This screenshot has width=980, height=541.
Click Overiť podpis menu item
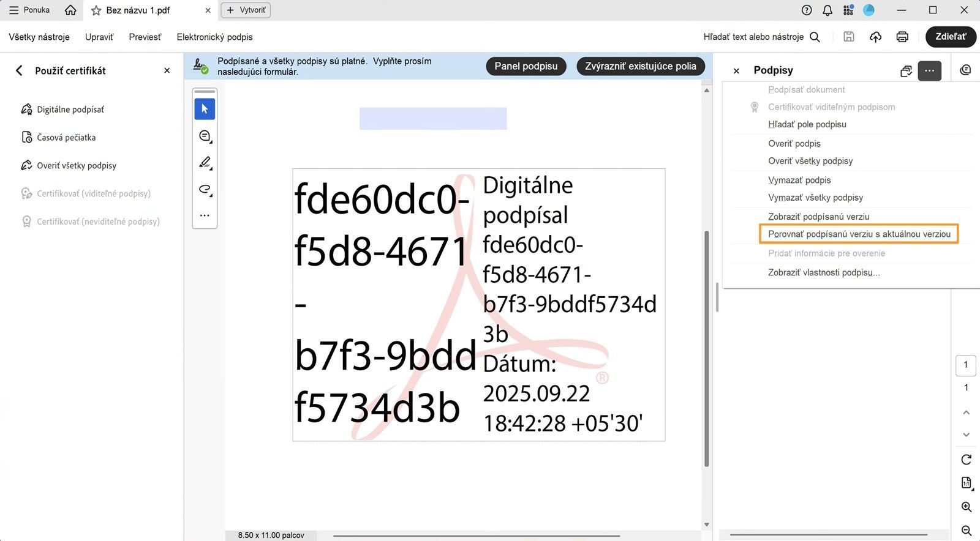pos(794,144)
